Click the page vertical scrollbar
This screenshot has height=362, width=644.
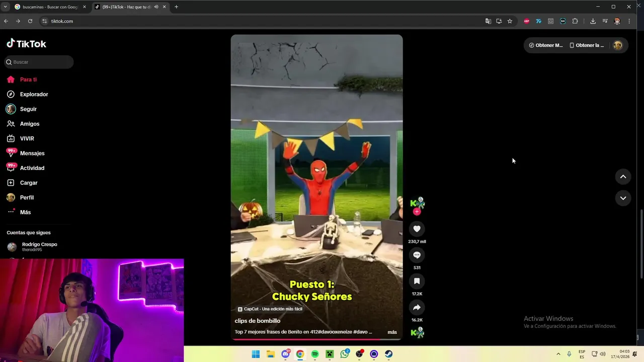(x=641, y=244)
